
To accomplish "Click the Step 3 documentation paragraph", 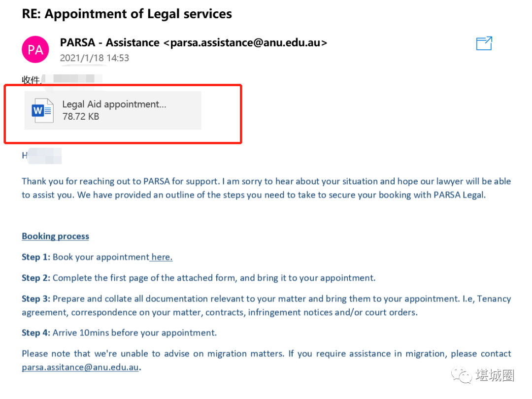I will click(266, 305).
